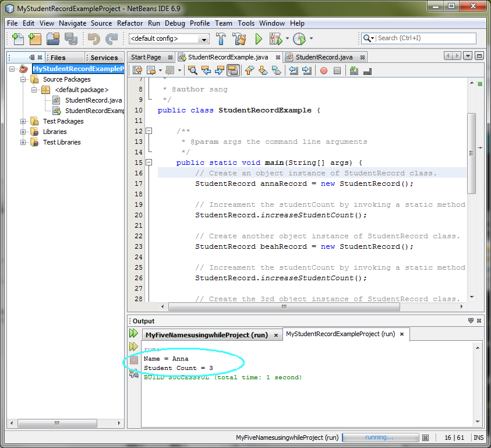Screen dimensions: 491x448
Task: Expand Test Libraries node
Action: 23,142
